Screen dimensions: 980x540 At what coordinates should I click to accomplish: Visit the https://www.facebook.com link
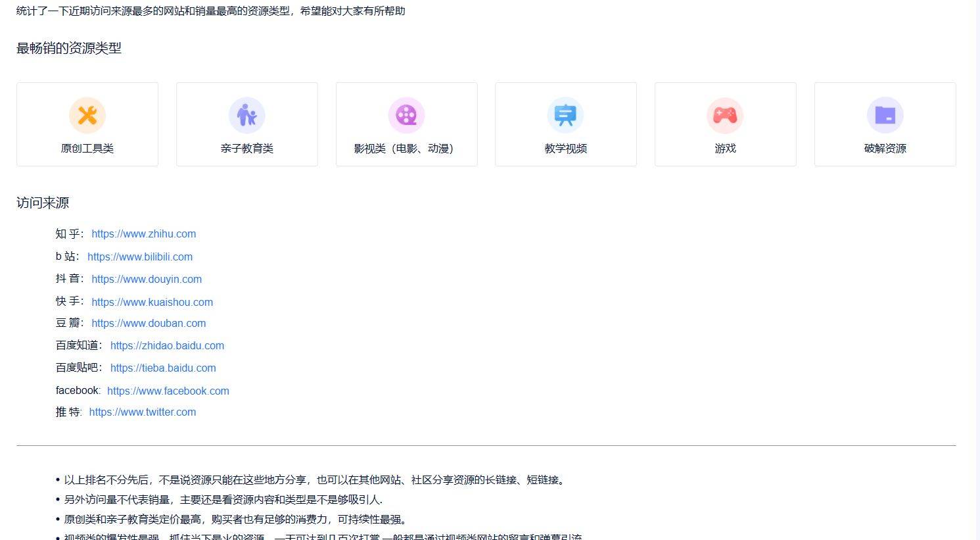168,391
